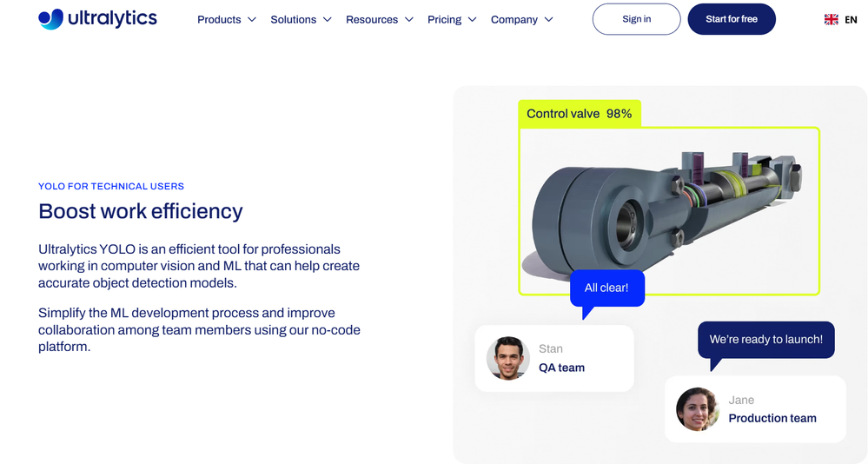
Task: Click the We're ready to launch! bubble
Action: coord(766,340)
